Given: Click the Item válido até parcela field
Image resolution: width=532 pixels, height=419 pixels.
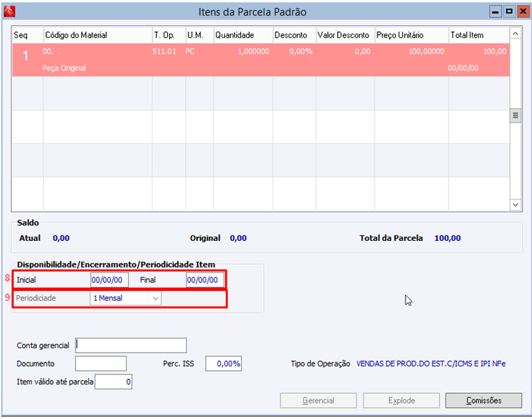Looking at the screenshot, I should (113, 382).
